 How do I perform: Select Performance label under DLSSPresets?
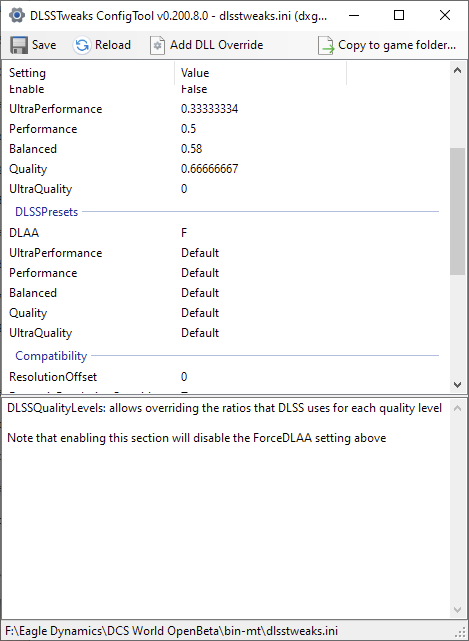point(43,273)
